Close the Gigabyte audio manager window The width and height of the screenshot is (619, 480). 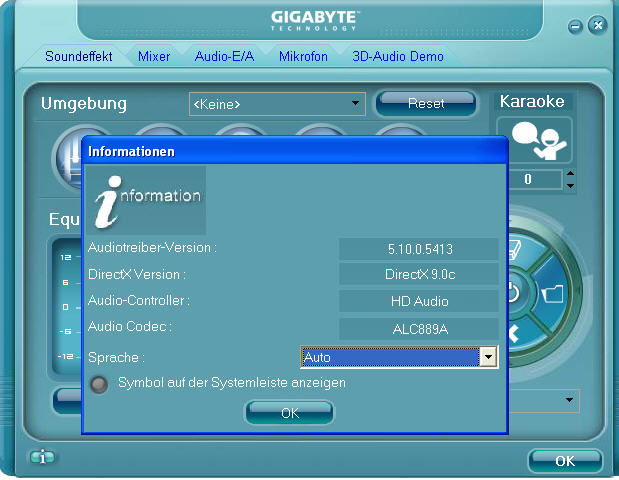coord(598,26)
